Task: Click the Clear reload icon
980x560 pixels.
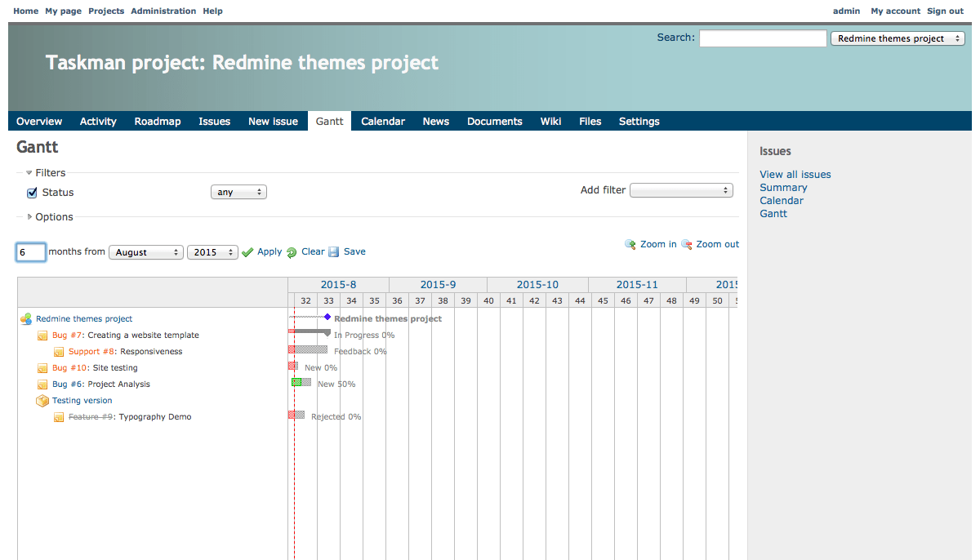Action: pyautogui.click(x=292, y=252)
